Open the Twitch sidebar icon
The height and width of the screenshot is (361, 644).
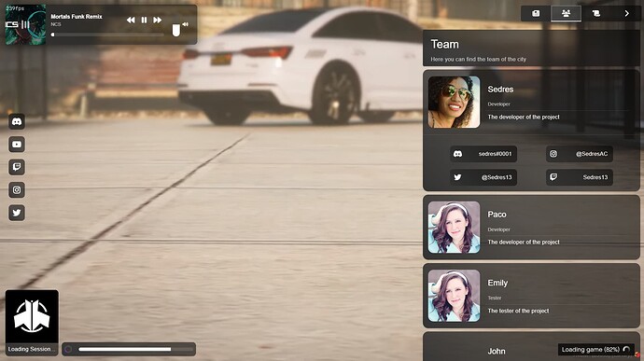pyautogui.click(x=17, y=167)
